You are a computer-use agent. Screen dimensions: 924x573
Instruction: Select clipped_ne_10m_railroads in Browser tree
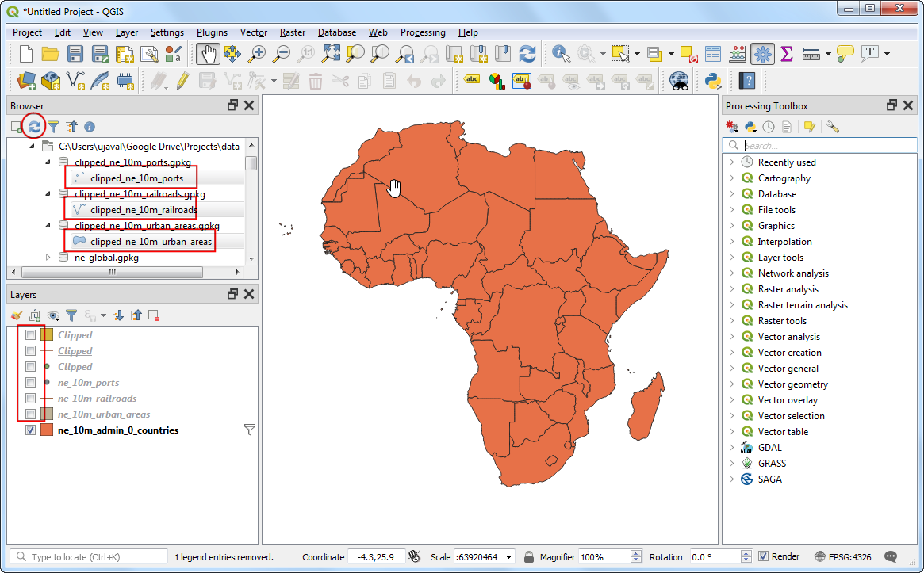coord(143,210)
